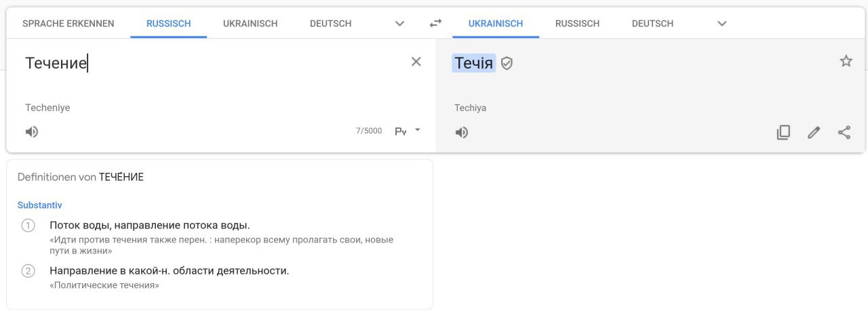Set target language to Deutsch
Screen dimensions: 868x311
click(x=652, y=23)
